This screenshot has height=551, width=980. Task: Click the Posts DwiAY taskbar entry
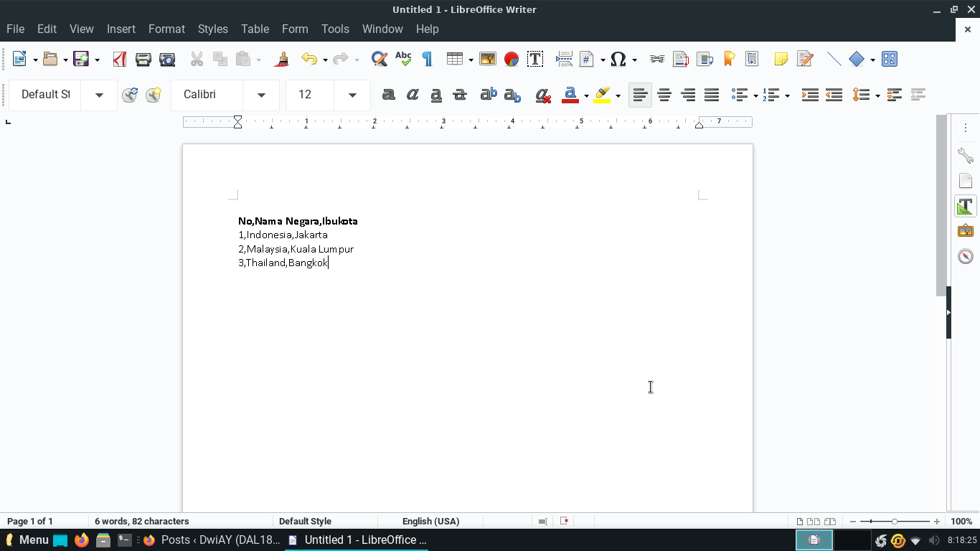click(219, 540)
